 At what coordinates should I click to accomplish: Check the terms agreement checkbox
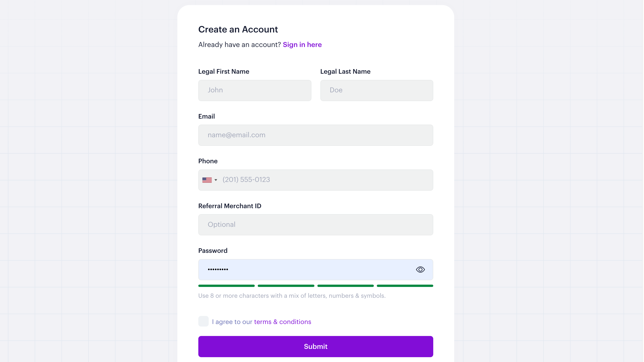[203, 321]
